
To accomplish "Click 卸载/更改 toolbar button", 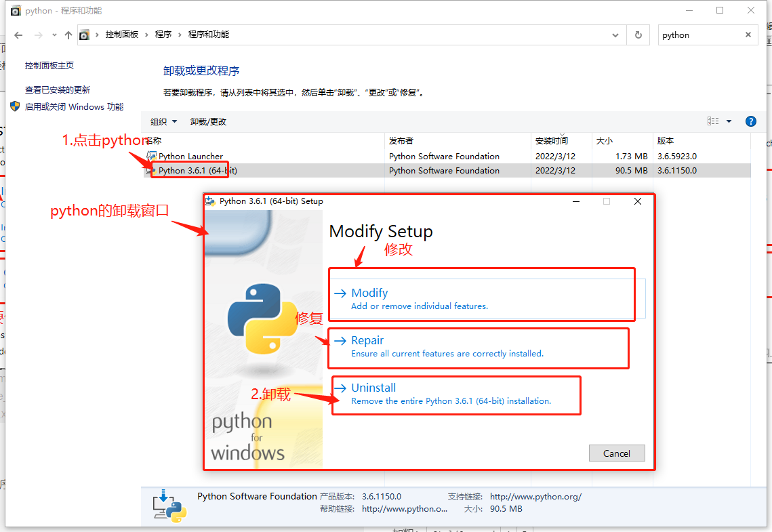I will (x=208, y=121).
